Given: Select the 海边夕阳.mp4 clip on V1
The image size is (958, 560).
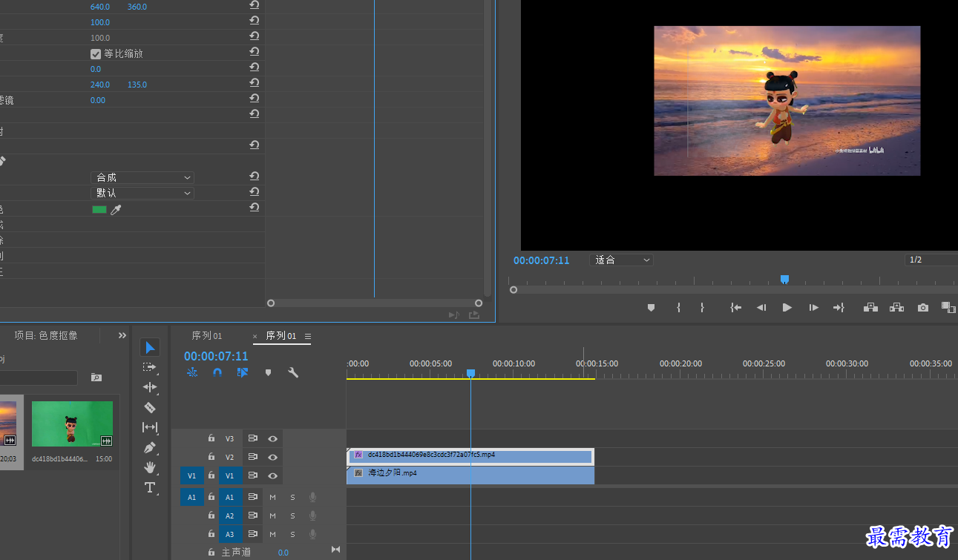Looking at the screenshot, I should [470, 475].
